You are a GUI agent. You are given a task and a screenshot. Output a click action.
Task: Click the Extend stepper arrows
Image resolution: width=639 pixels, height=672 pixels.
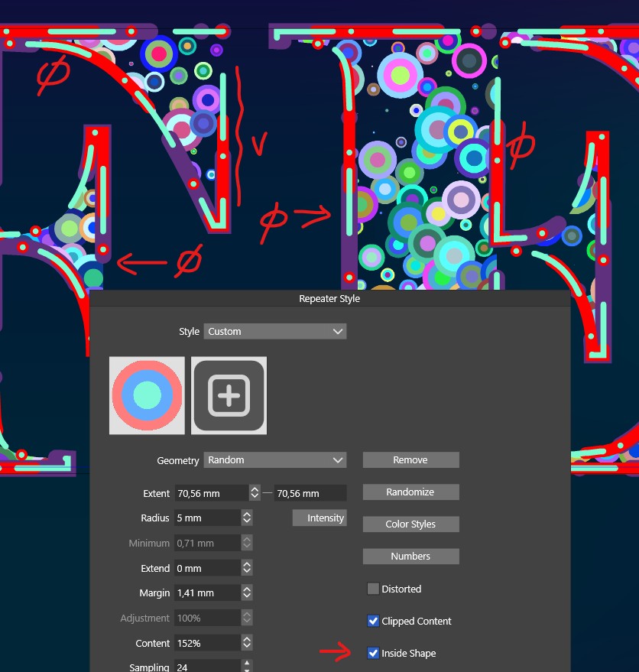click(247, 569)
